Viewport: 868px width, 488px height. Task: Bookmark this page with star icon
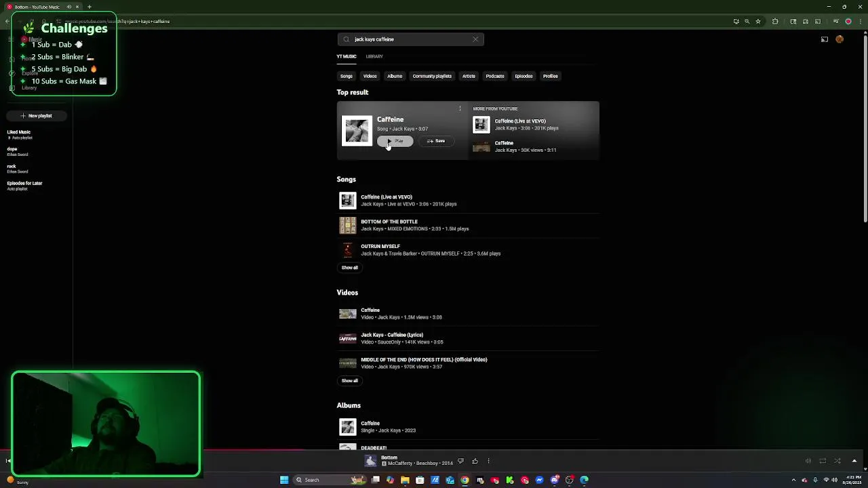pyautogui.click(x=758, y=21)
